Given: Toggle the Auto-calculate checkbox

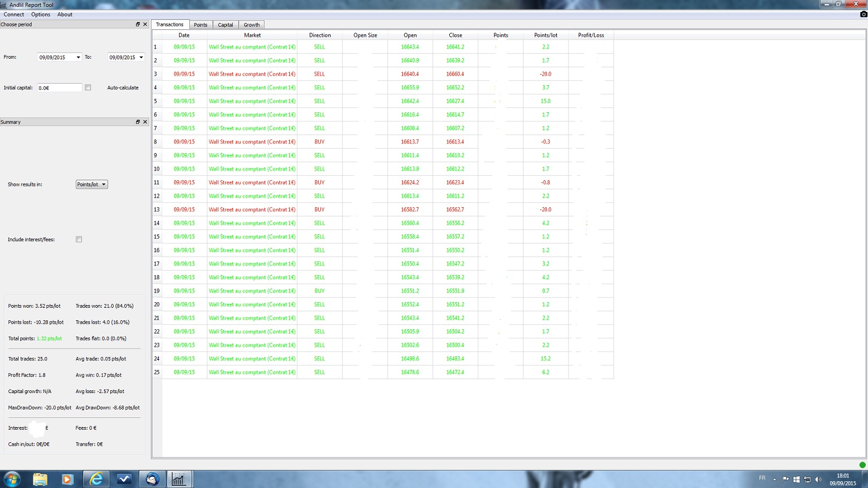Looking at the screenshot, I should tap(88, 88).
